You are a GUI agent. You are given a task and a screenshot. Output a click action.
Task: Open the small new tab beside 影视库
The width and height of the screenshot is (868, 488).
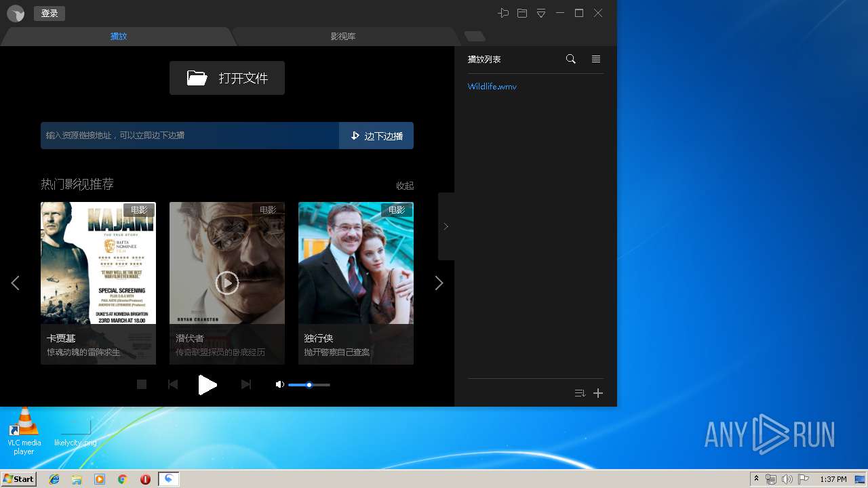tap(475, 36)
